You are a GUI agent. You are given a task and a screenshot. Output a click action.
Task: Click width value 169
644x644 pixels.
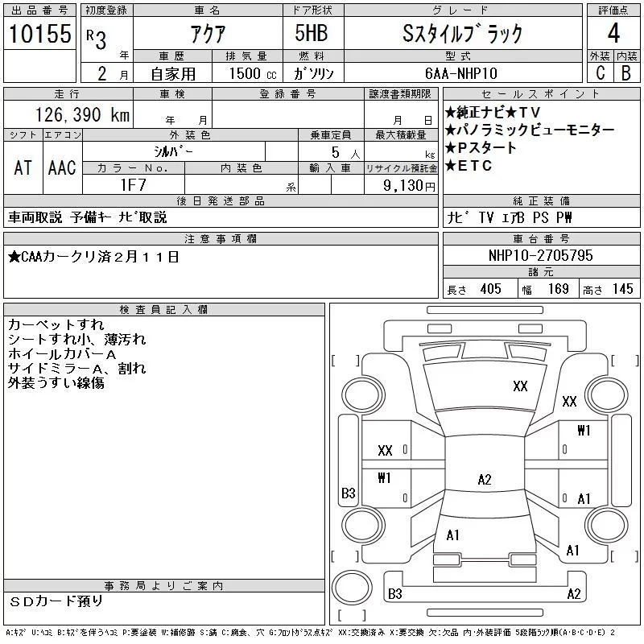click(558, 289)
